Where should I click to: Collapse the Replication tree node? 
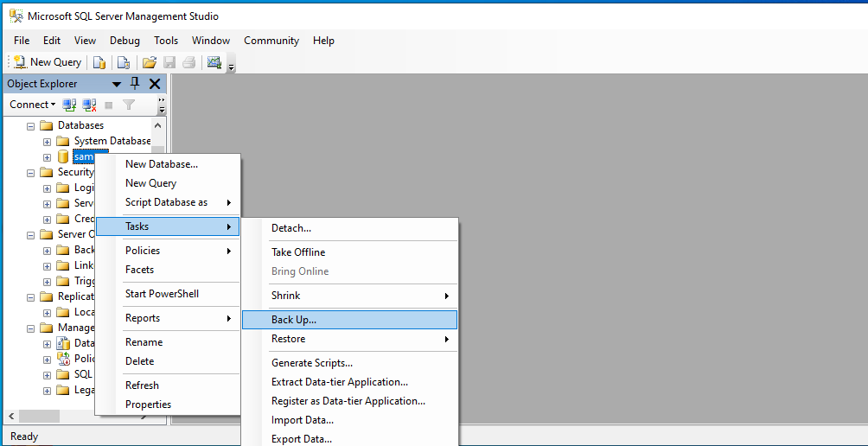(30, 297)
